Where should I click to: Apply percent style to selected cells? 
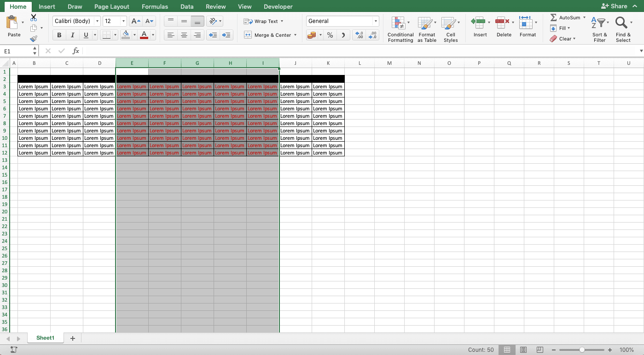point(330,34)
